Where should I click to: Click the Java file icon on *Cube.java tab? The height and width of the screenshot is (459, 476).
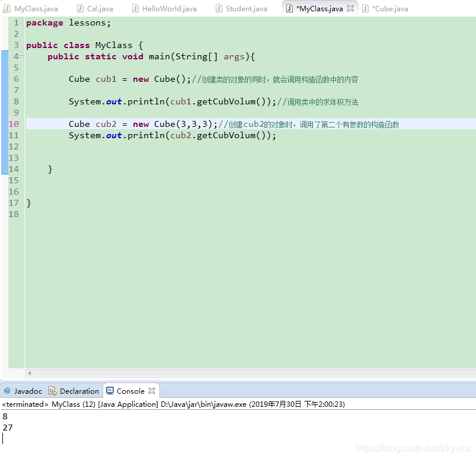click(366, 8)
